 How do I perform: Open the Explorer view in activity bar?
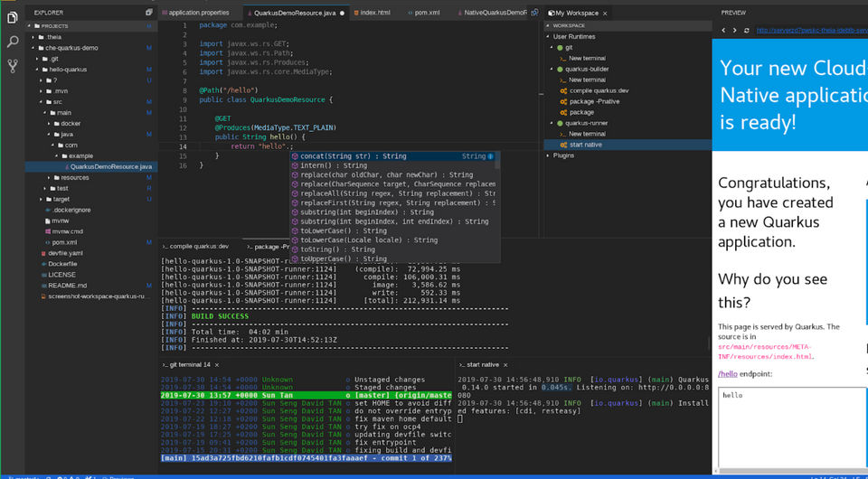pos(12,18)
